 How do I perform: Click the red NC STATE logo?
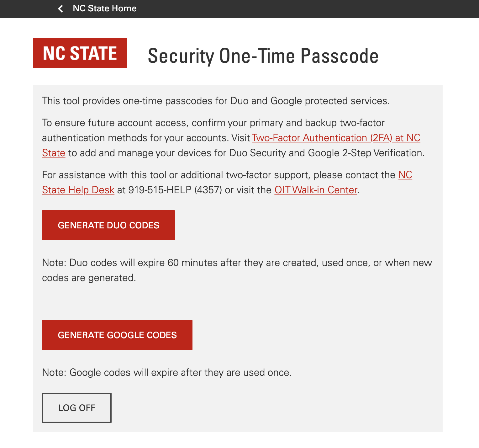[80, 53]
